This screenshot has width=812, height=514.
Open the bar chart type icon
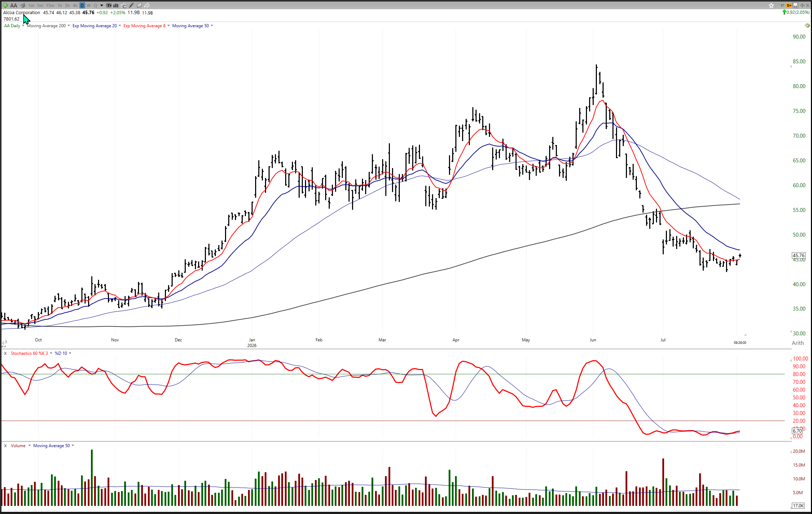116,5
